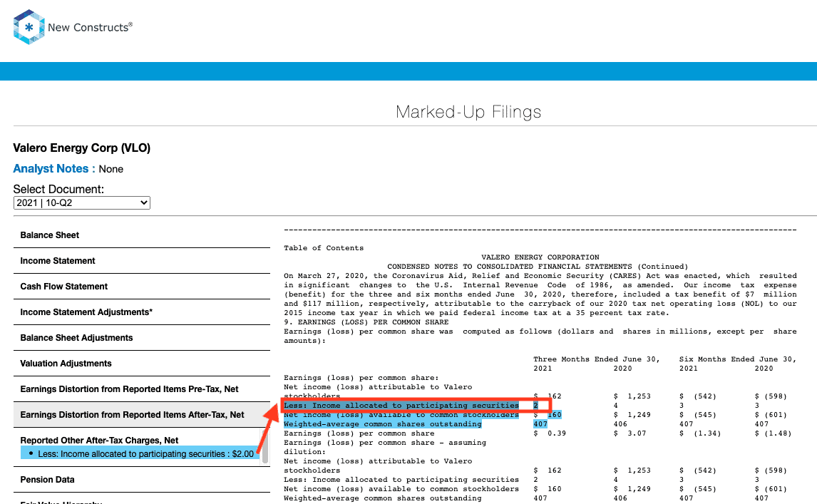This screenshot has width=817, height=504.
Task: Click the Earnings per common share value 0.39
Action: pos(557,433)
